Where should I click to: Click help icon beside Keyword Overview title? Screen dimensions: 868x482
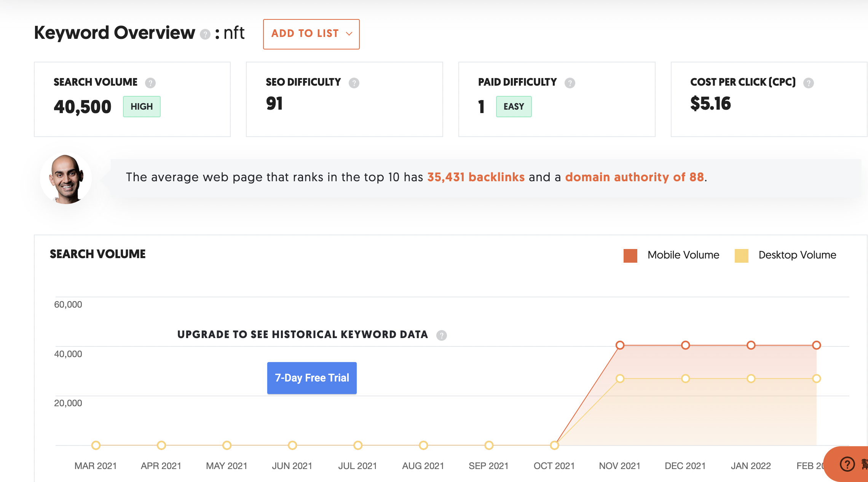tap(205, 35)
